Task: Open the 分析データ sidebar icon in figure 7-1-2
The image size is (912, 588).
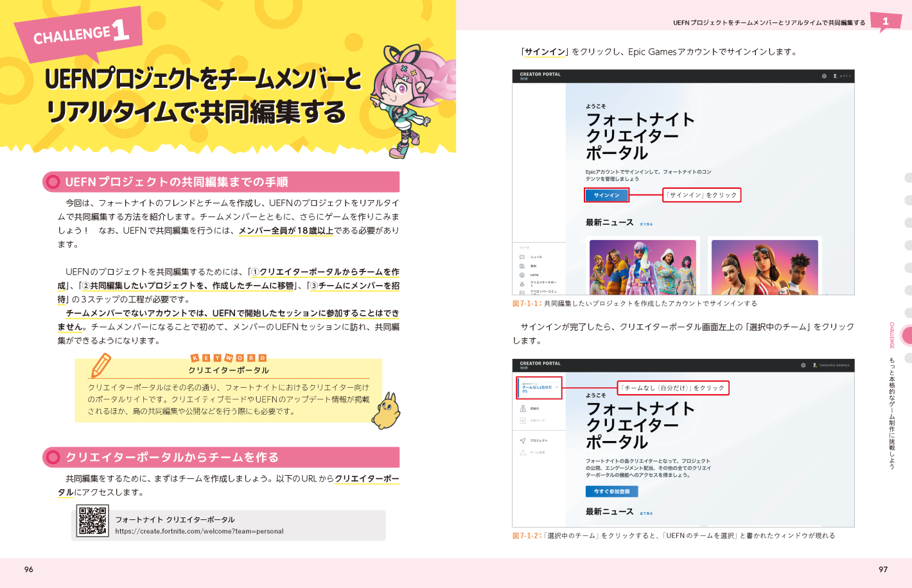Action: click(x=523, y=420)
